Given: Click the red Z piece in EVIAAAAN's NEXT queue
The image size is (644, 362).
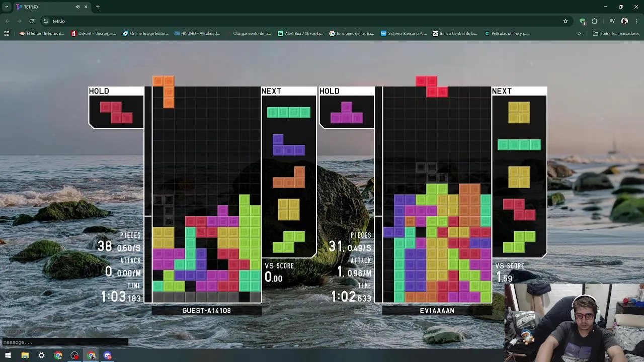Looking at the screenshot, I should (x=519, y=210).
